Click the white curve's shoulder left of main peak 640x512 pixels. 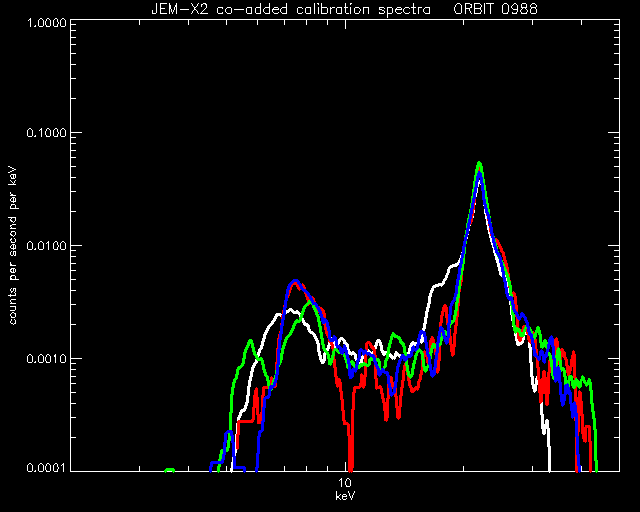click(442, 280)
